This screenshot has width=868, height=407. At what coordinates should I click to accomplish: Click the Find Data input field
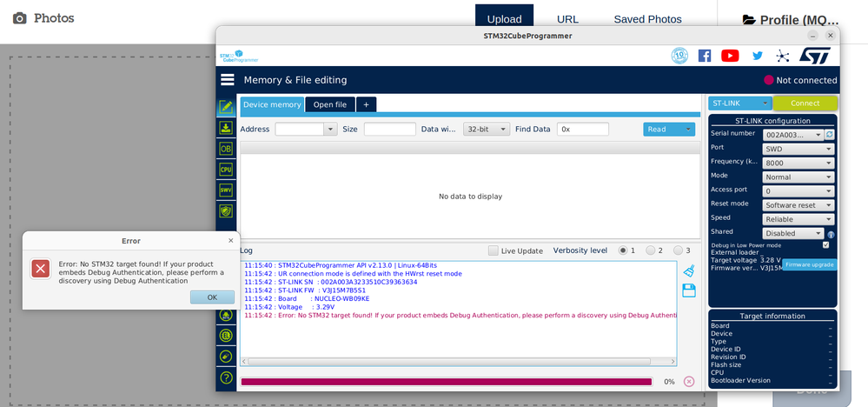[x=583, y=129]
